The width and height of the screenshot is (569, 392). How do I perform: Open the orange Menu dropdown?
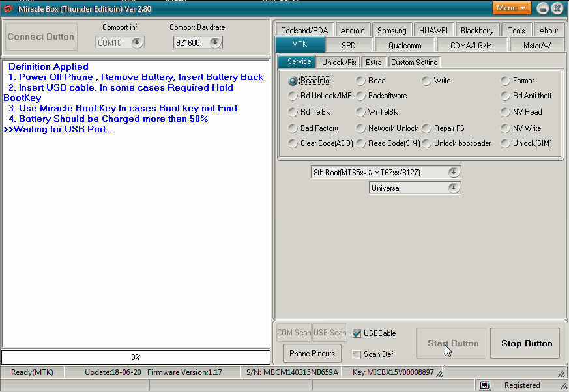click(511, 8)
